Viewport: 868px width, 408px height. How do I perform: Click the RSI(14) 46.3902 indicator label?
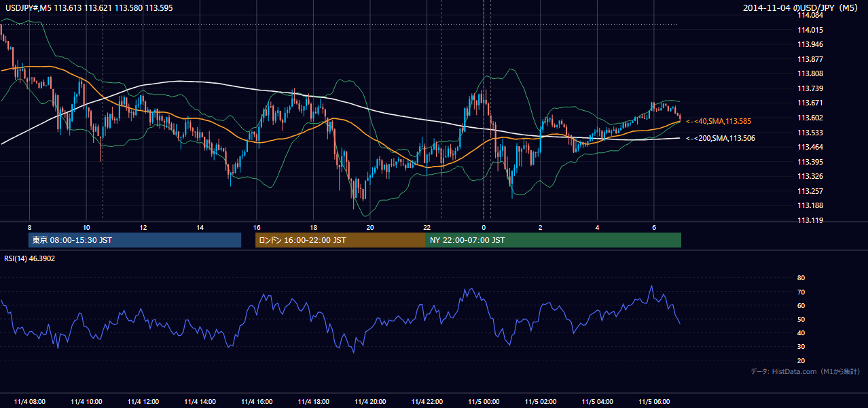coord(30,258)
